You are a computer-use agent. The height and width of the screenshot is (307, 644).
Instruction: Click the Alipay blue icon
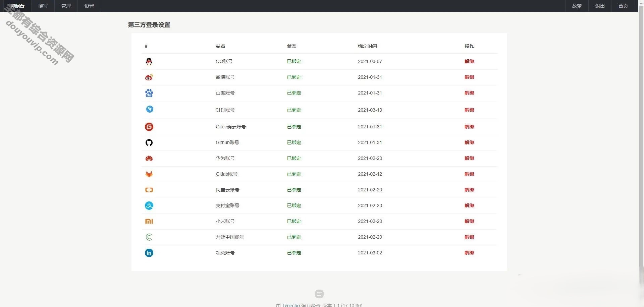coord(149,205)
